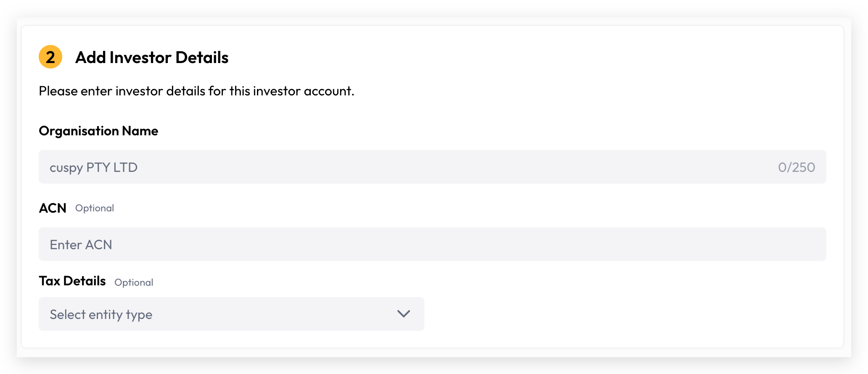
Task: Click the middle of the ACN input box
Action: pos(432,244)
